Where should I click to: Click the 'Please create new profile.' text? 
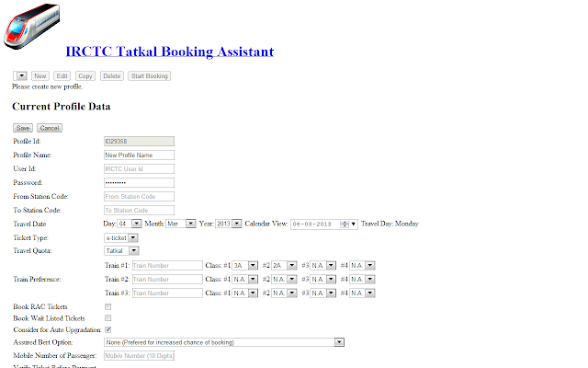[x=47, y=86]
